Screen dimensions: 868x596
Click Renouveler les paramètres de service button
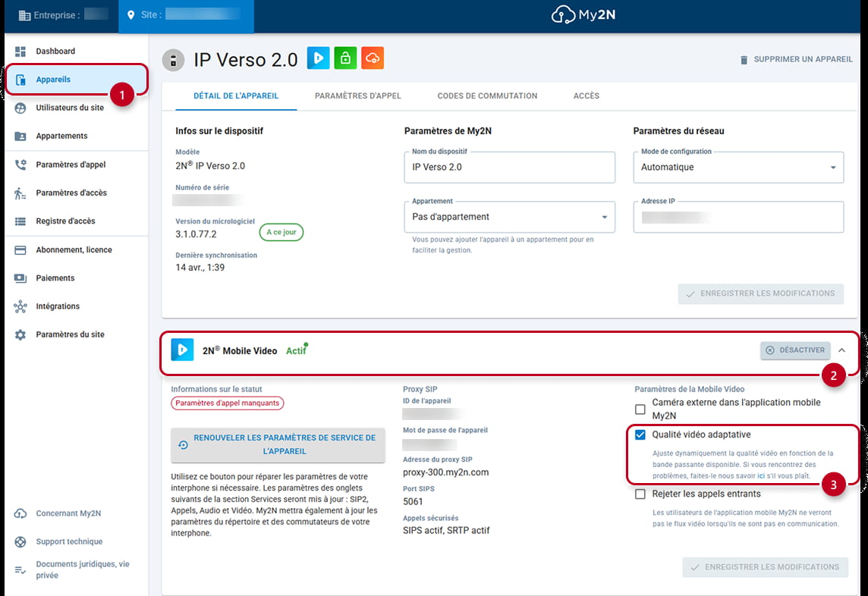(x=278, y=445)
